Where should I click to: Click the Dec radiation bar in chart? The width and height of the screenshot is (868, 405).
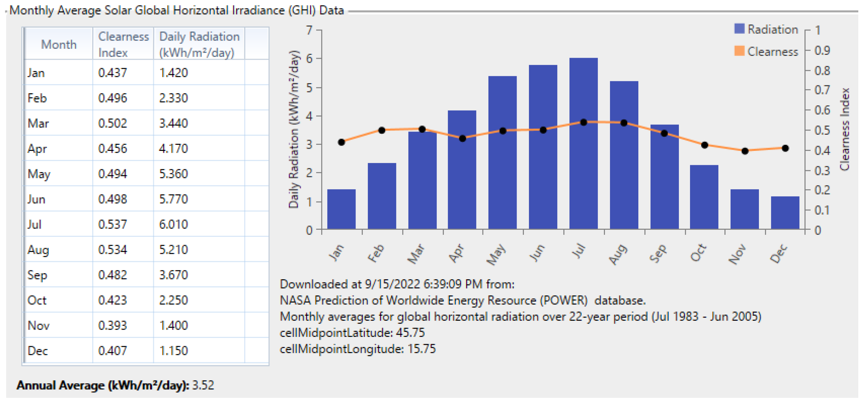785,213
